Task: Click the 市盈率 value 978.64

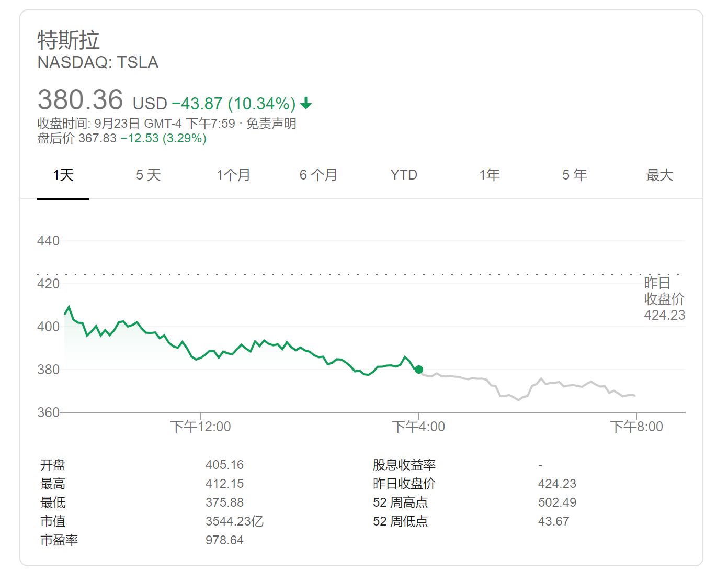Action: point(224,540)
